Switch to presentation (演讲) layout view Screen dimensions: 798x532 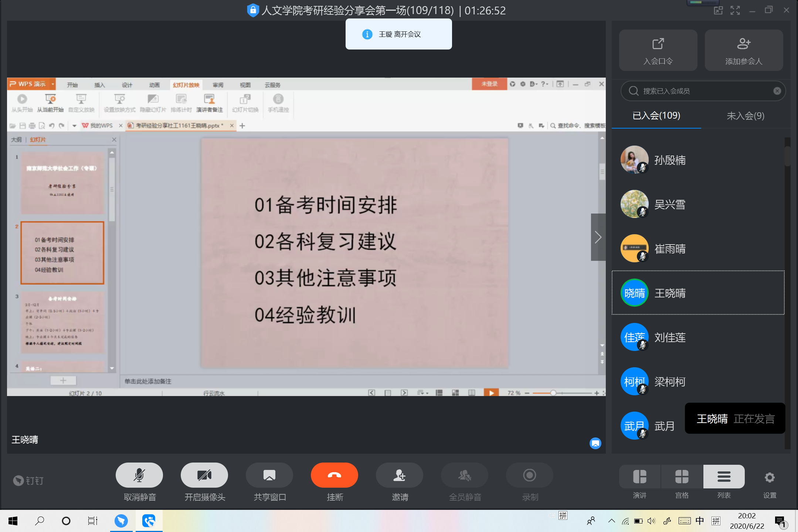click(639, 477)
